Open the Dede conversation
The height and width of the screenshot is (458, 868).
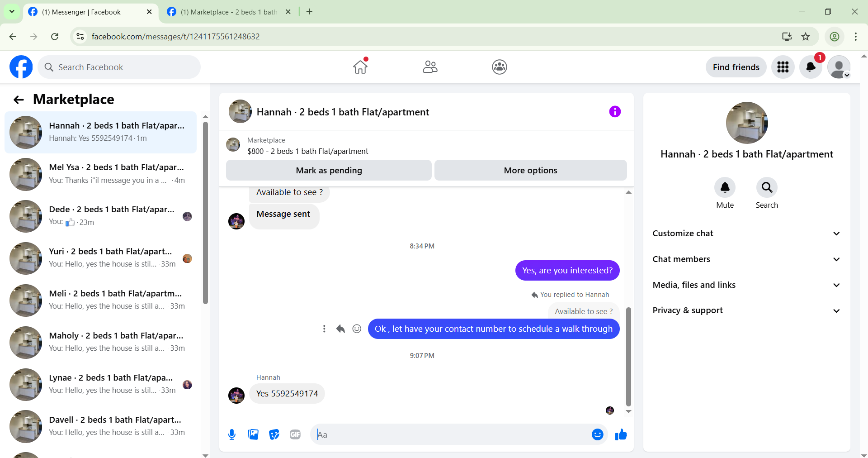[x=100, y=216]
